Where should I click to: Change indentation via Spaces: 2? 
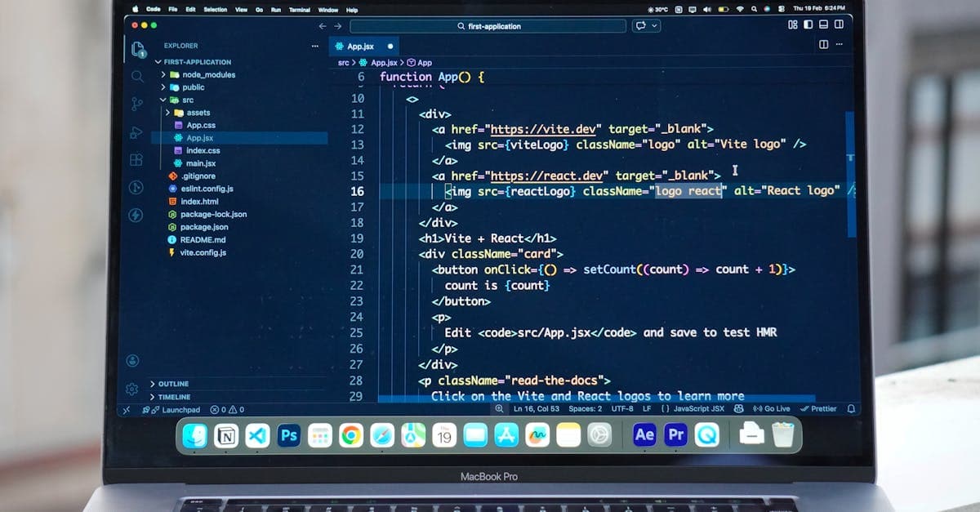point(586,408)
